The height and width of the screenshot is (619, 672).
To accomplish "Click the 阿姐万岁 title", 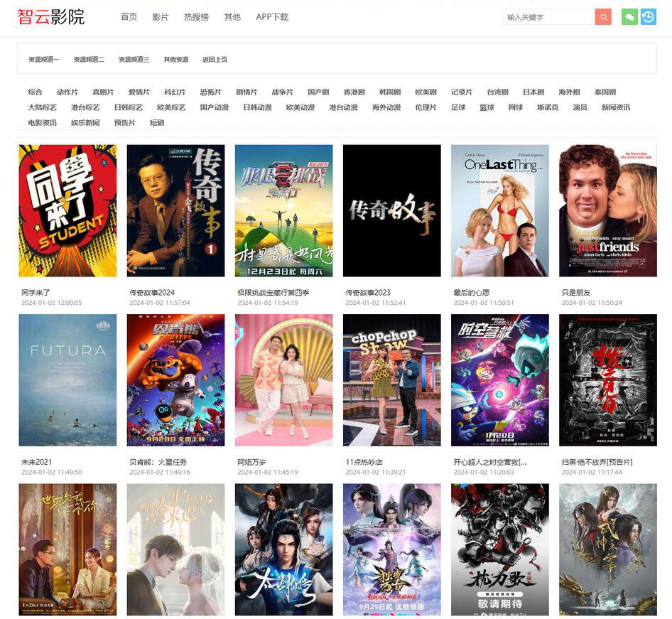I will coord(252,462).
